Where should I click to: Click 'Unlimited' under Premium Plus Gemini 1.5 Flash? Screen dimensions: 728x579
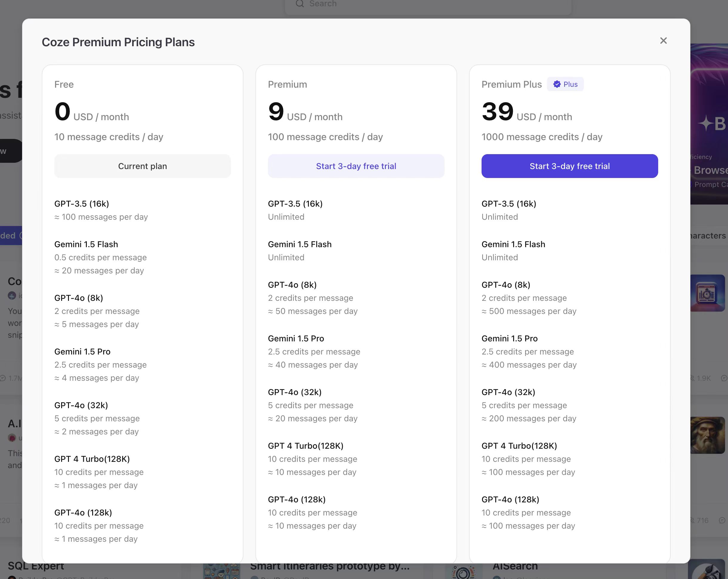click(500, 257)
